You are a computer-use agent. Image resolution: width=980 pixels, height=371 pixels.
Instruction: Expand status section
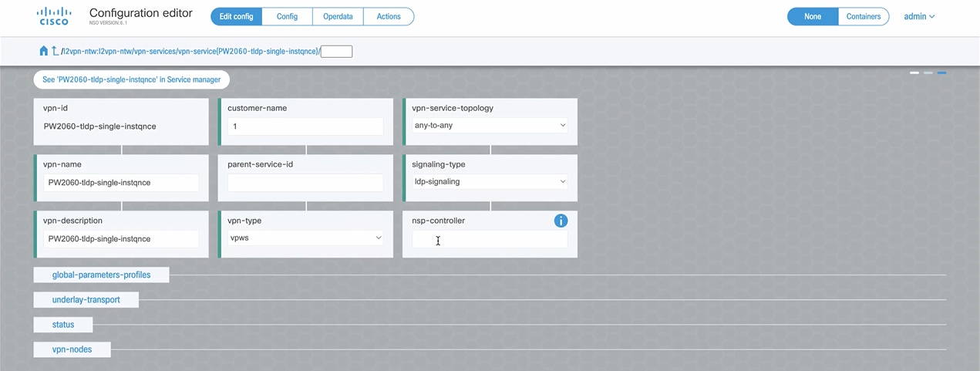tap(63, 325)
